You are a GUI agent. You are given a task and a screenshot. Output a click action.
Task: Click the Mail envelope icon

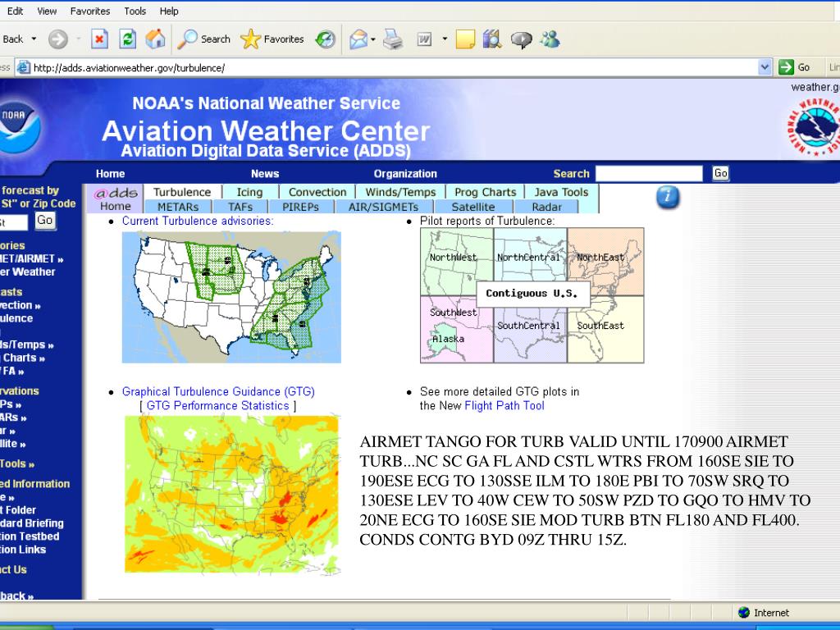coord(358,39)
